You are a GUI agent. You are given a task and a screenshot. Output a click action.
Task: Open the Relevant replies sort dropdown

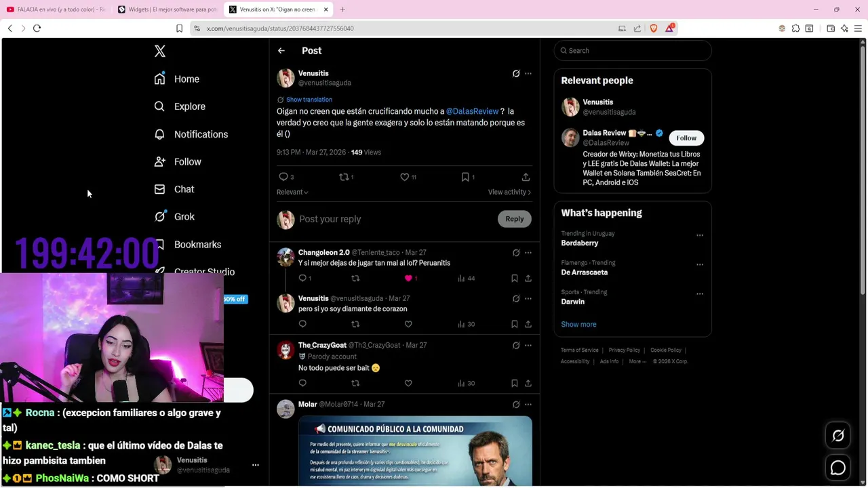click(292, 192)
